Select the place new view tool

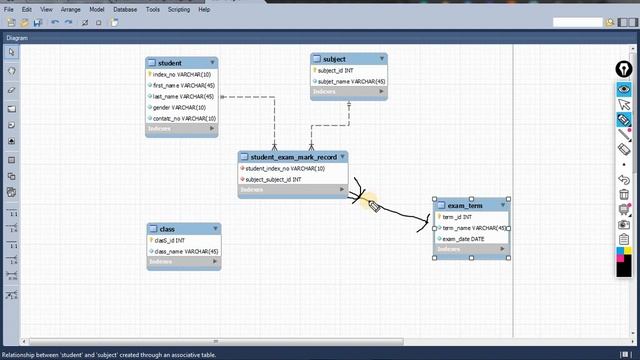(11, 176)
